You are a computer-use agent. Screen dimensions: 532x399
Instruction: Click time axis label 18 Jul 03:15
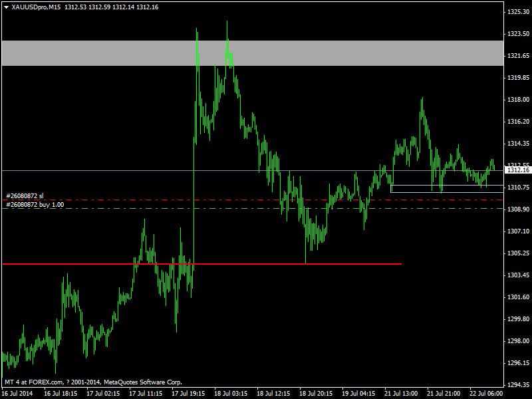(x=231, y=394)
